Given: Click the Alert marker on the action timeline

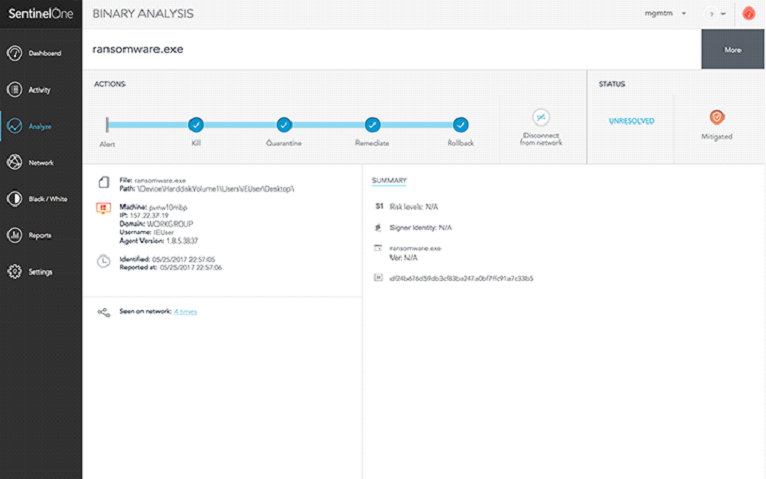Looking at the screenshot, I should click(107, 125).
